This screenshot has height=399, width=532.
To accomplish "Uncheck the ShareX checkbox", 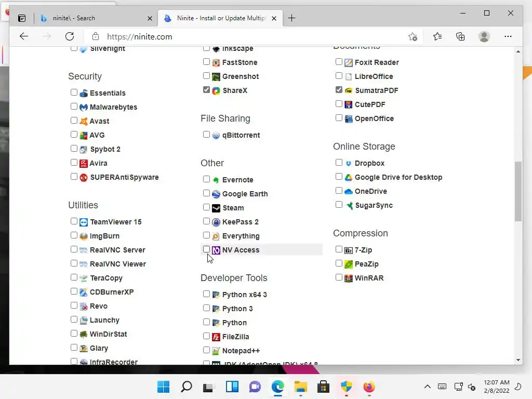I will (x=206, y=89).
